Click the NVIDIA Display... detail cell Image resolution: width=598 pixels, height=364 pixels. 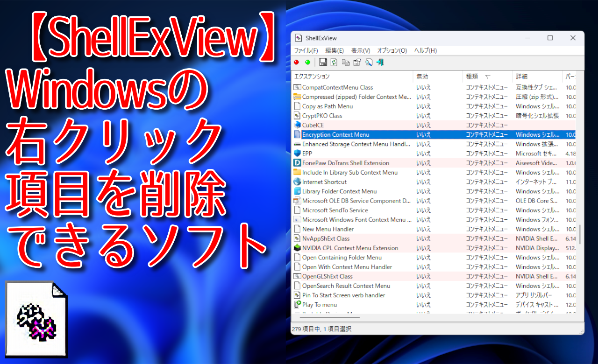click(537, 248)
